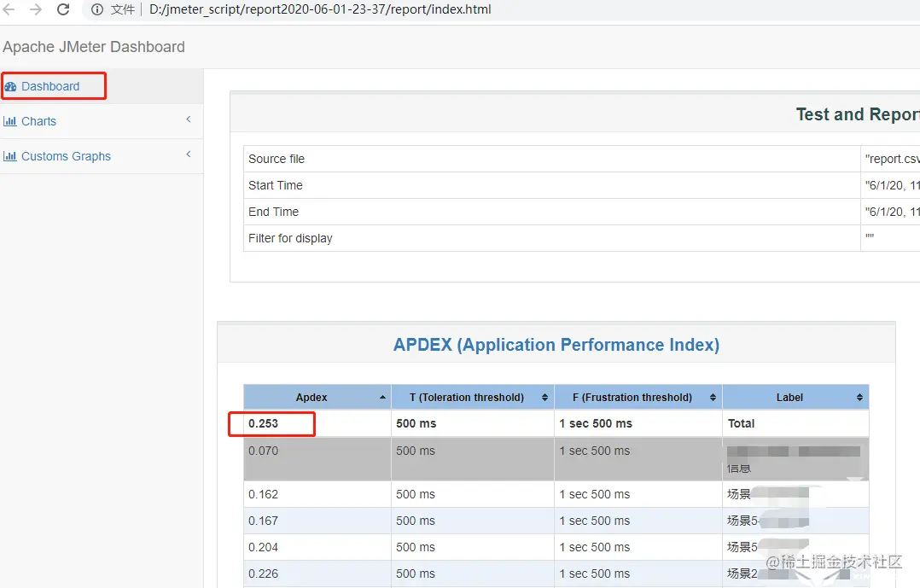The height and width of the screenshot is (588, 920).
Task: Select the Apdex value 0.162
Action: 264,494
